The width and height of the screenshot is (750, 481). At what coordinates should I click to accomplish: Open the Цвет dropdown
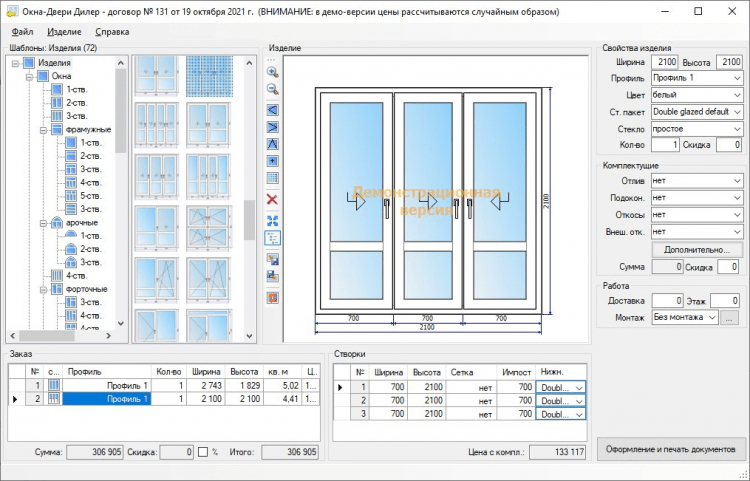pos(696,95)
